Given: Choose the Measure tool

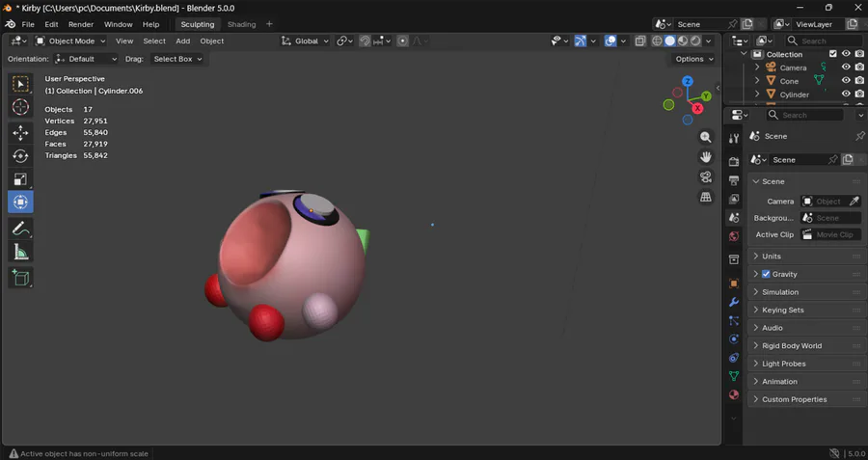Looking at the screenshot, I should tap(20, 253).
